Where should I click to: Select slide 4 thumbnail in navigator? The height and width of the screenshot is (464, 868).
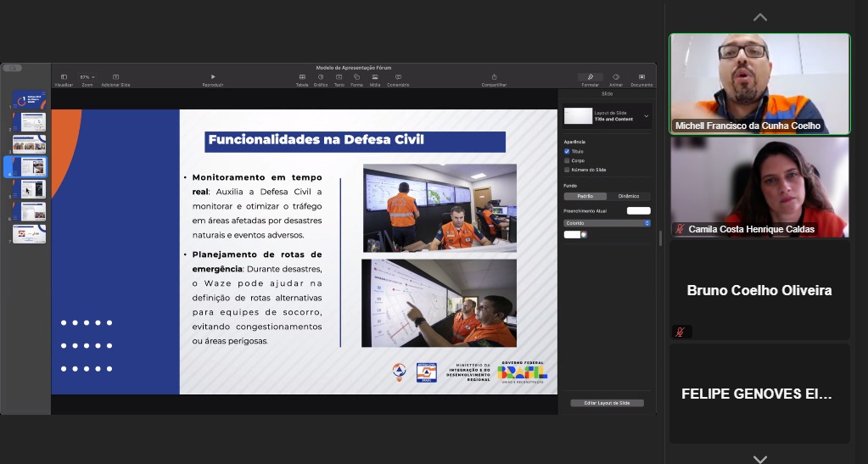(x=30, y=166)
